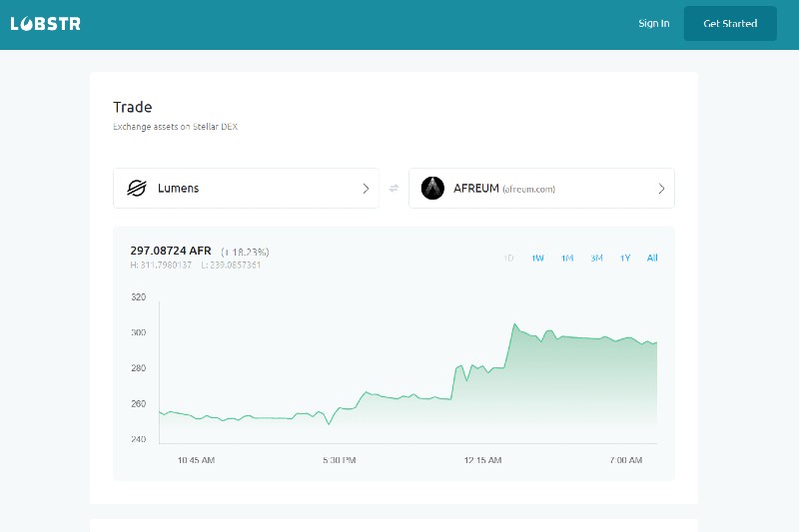Click the Get Started button

click(730, 23)
